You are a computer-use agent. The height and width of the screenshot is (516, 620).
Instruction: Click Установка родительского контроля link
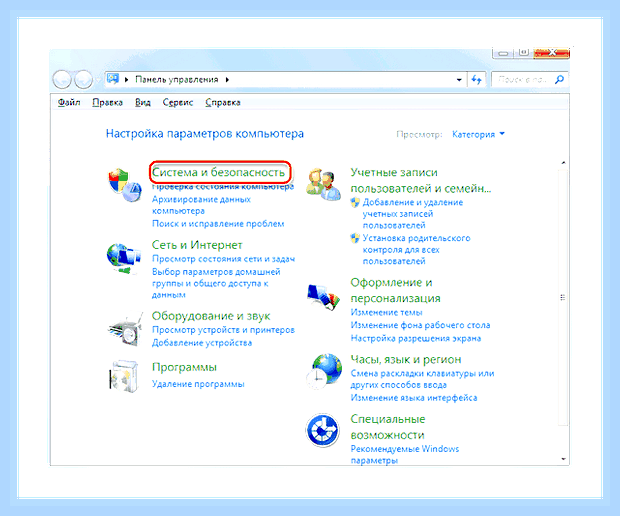tap(416, 249)
